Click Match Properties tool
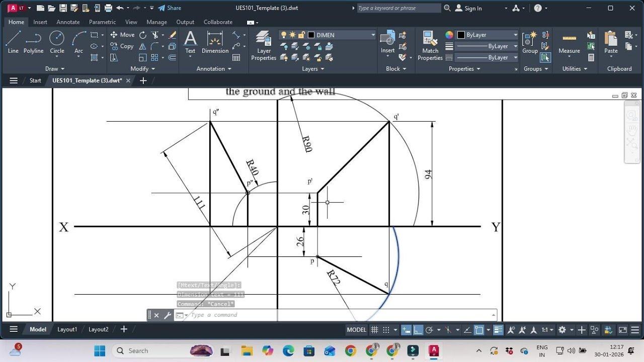The image size is (644, 362). (430, 45)
